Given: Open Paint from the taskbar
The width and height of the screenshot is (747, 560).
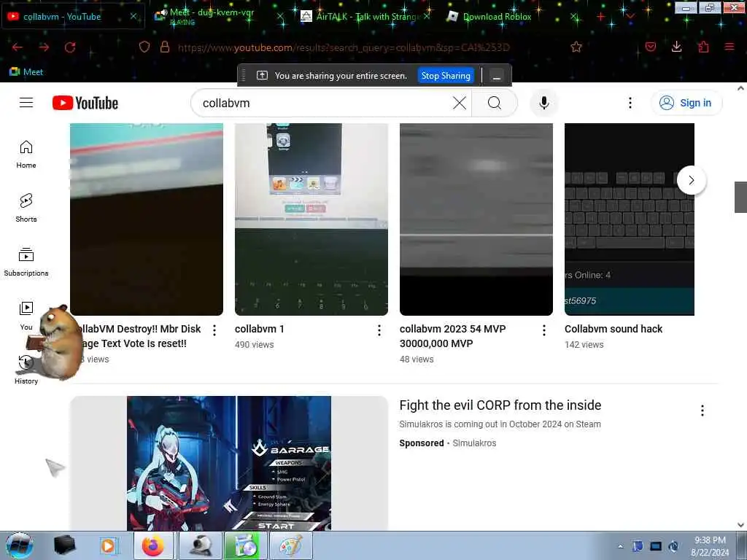Looking at the screenshot, I should [x=291, y=545].
